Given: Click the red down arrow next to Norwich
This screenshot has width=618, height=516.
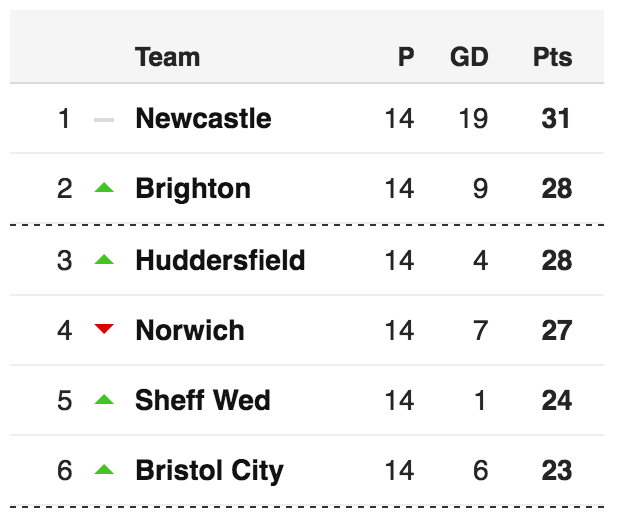Looking at the screenshot, I should (x=104, y=328).
